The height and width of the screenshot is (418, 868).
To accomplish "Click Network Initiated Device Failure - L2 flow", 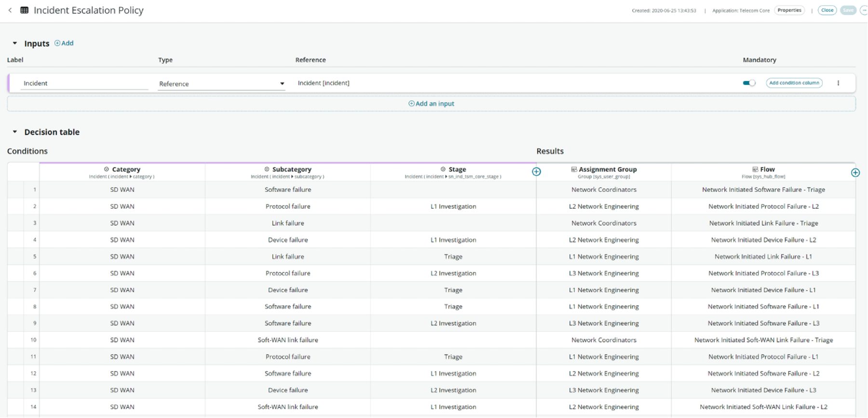I will click(x=763, y=240).
